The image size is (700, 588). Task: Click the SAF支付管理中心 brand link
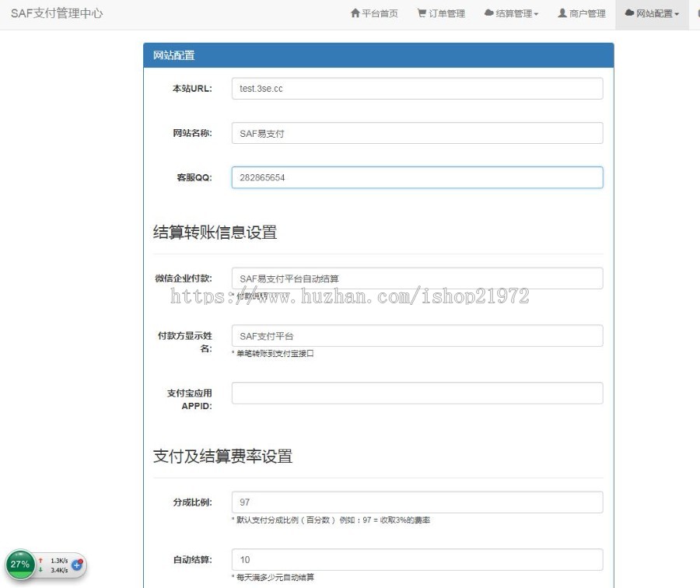[x=57, y=13]
